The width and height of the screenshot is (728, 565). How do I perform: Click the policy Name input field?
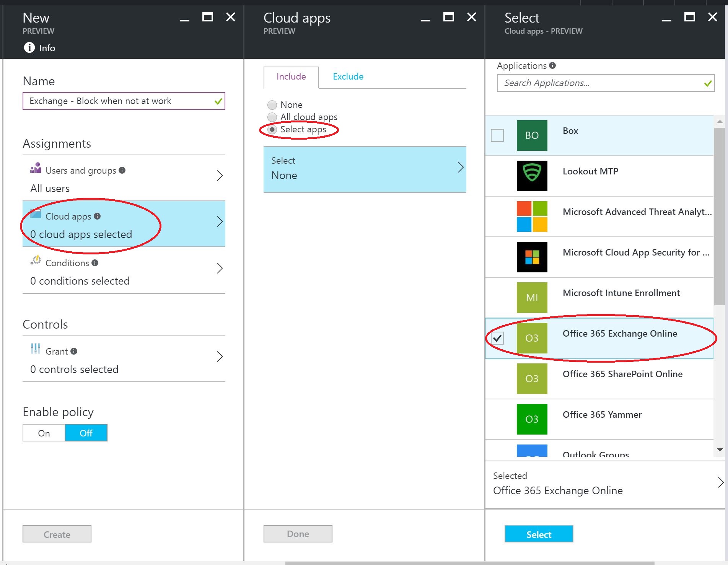[124, 101]
